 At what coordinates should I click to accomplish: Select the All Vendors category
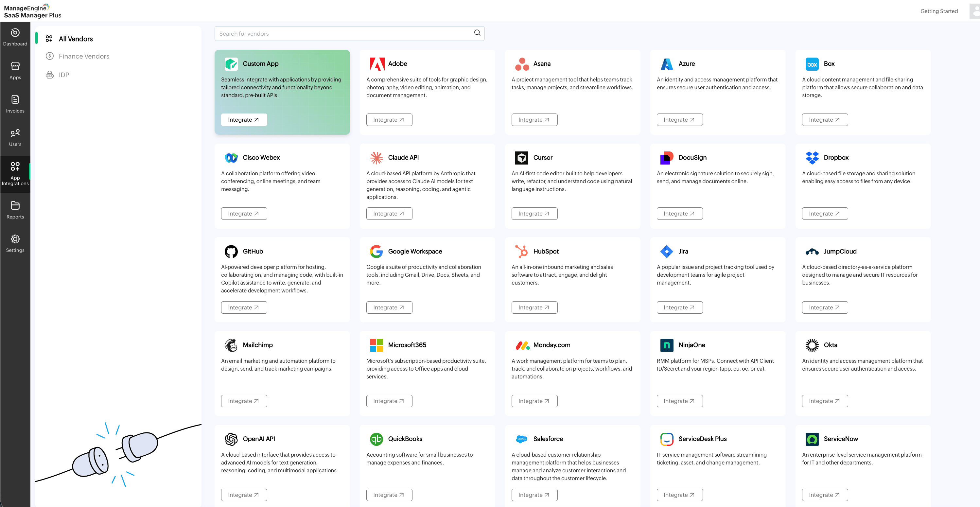click(76, 39)
